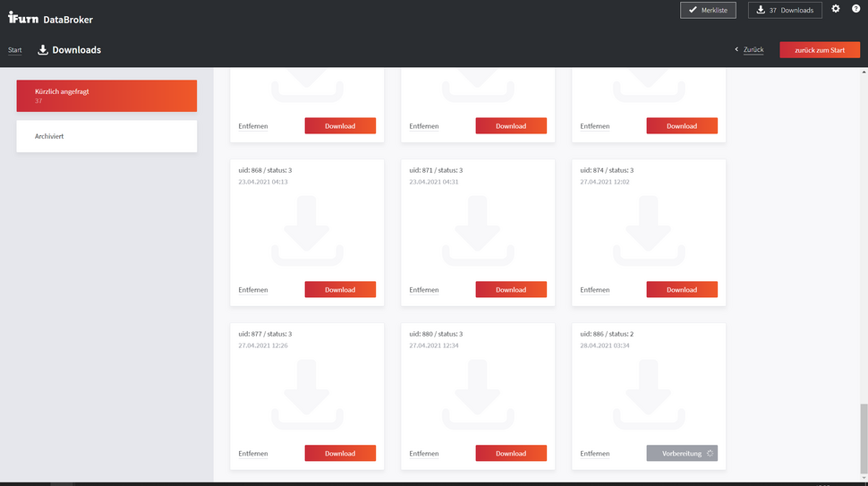868x486 pixels.
Task: Click the text 'uid: 871 / status: 3'
Action: pos(436,170)
